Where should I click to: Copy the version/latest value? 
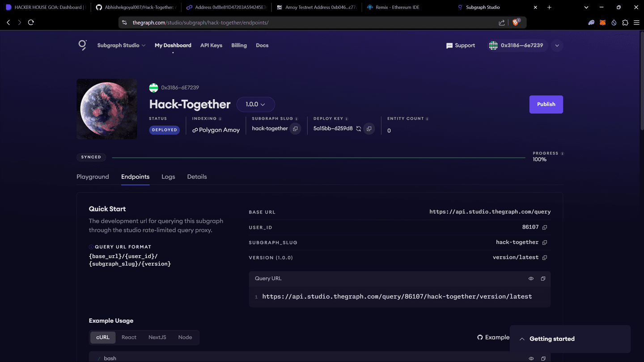point(545,257)
